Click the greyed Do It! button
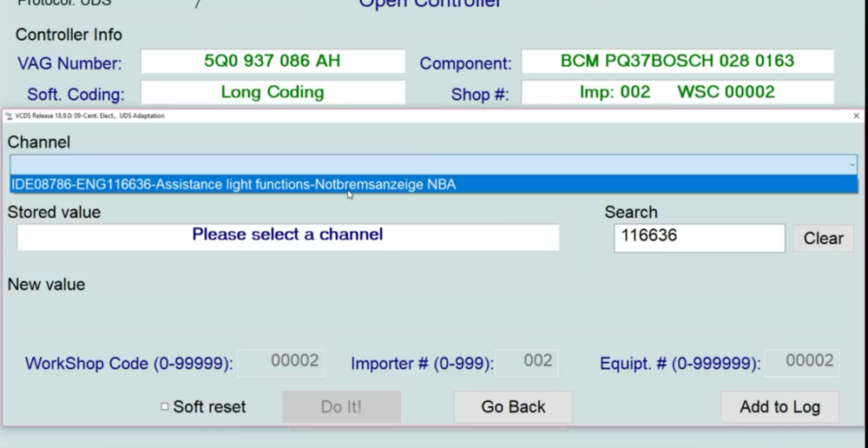Viewport: 868px width, 448px height. tap(341, 406)
